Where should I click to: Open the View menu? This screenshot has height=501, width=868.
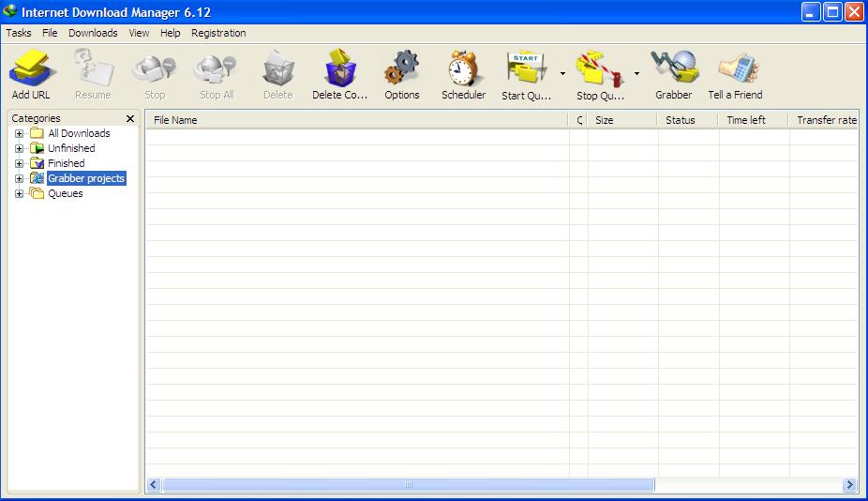(x=139, y=33)
